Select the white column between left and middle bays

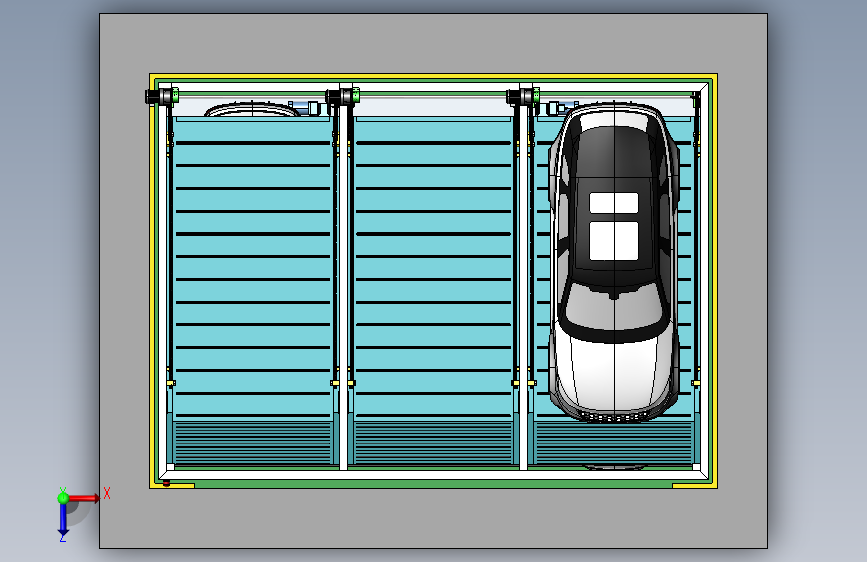click(343, 288)
